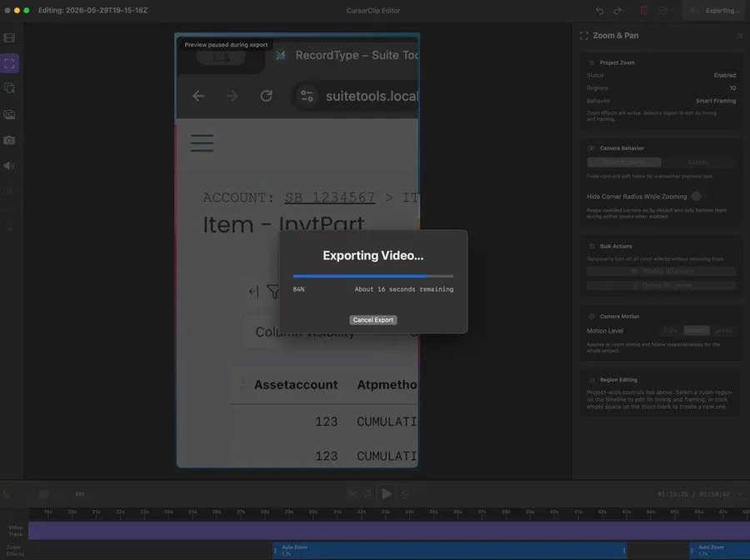
Task: Open the Zoom & Pan sidebar tool
Action: [9, 63]
